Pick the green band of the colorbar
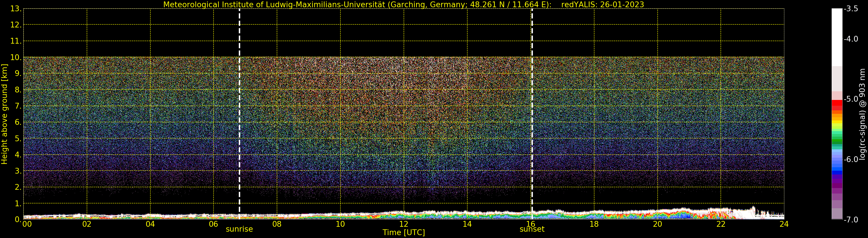868x238 pixels. tap(837, 142)
